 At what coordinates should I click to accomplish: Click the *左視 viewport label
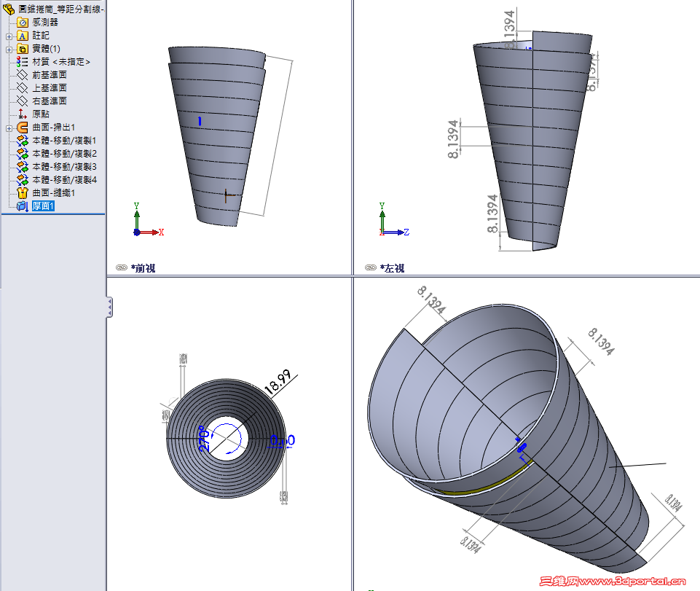coord(392,268)
